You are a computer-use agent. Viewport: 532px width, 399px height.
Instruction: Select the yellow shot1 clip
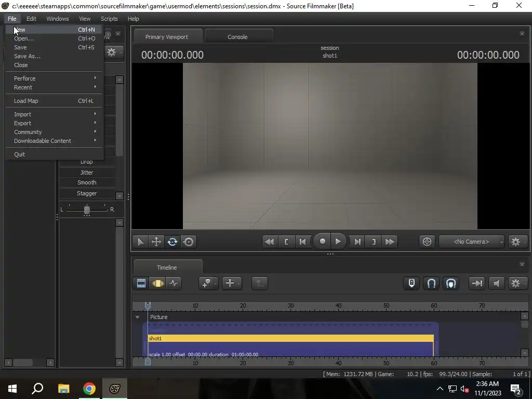(x=291, y=338)
